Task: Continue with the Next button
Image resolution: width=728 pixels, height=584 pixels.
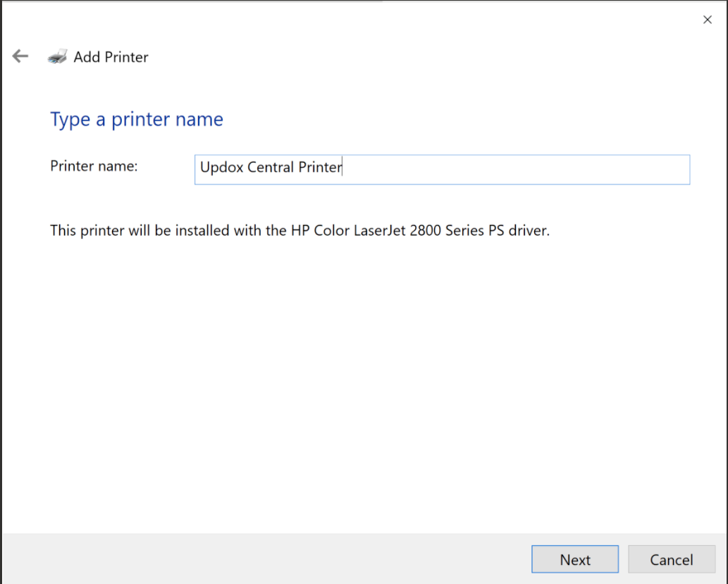Action: tap(575, 559)
